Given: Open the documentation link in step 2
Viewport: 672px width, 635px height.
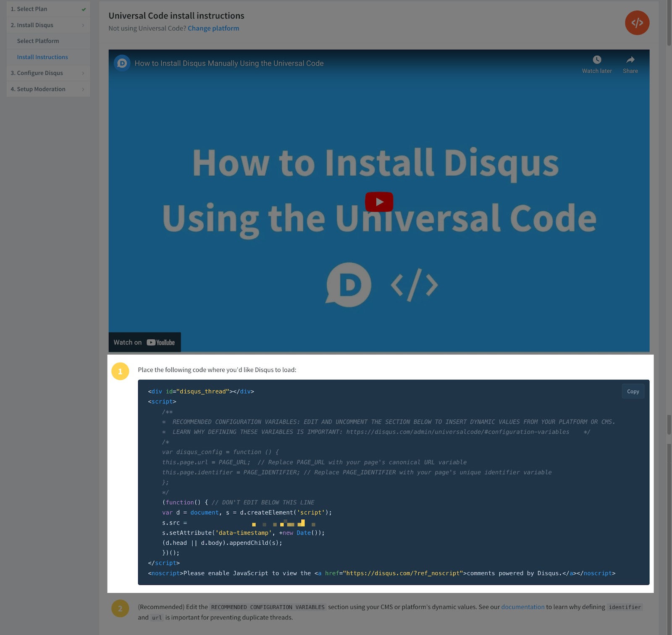Looking at the screenshot, I should [522, 607].
